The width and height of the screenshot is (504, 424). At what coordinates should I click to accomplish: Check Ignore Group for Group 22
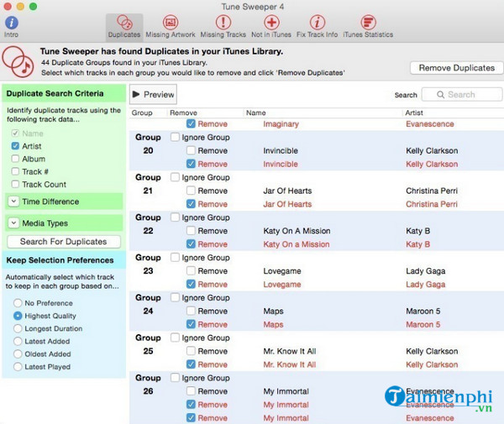(x=175, y=217)
